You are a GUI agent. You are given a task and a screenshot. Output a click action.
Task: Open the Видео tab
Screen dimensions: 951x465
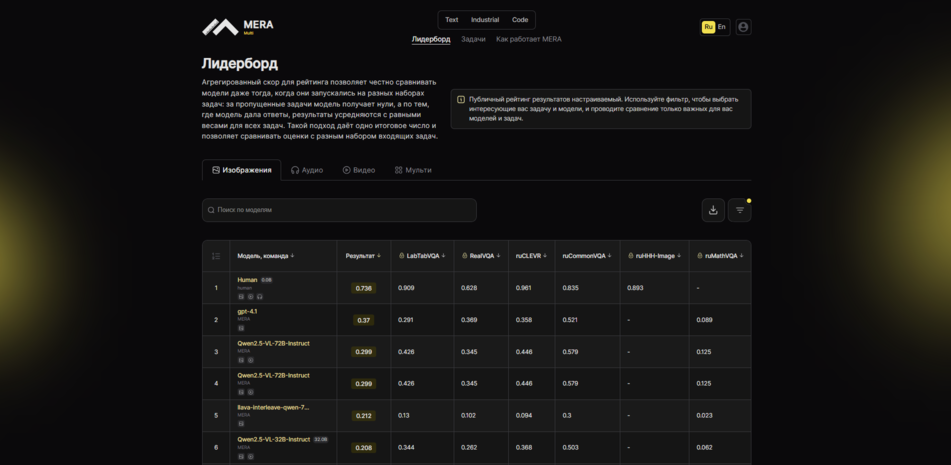(359, 170)
